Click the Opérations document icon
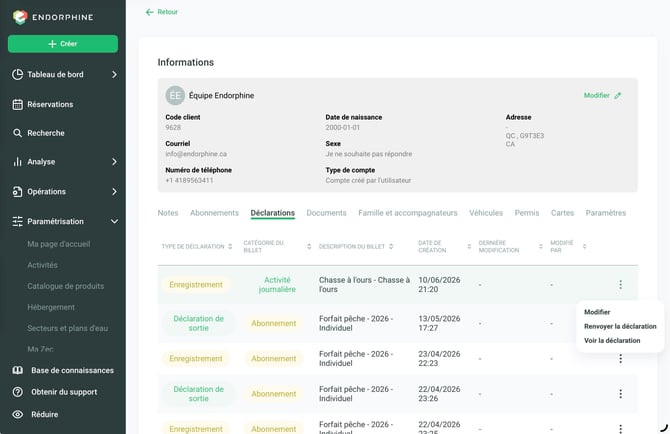The width and height of the screenshot is (670, 434). coord(18,191)
